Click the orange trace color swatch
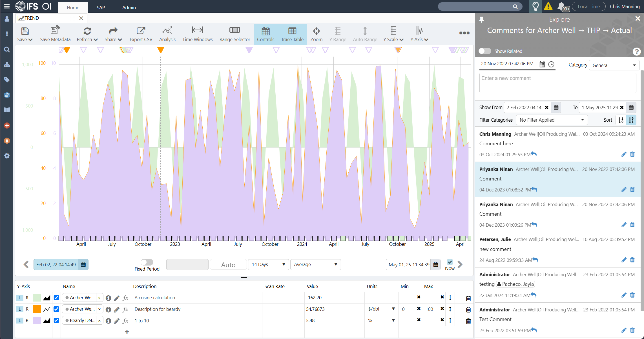Image resolution: width=644 pixels, height=339 pixels. 37,309
